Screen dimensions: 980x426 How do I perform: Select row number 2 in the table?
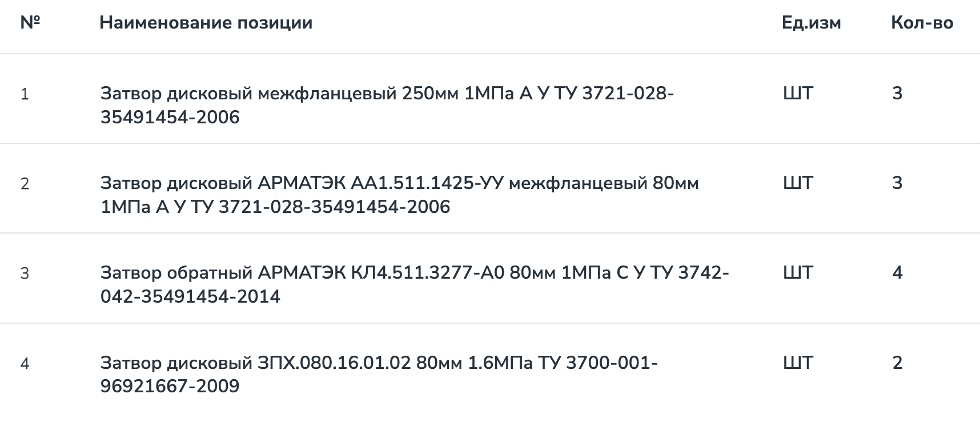click(25, 184)
